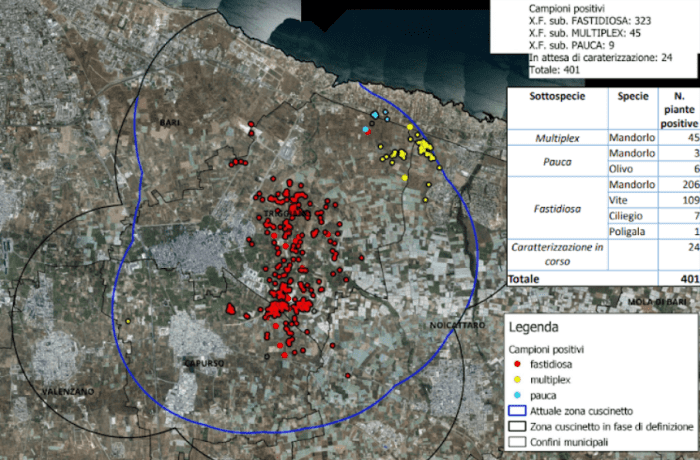Click the 'Poligala' species cell
The height and width of the screenshot is (460, 700).
click(627, 232)
